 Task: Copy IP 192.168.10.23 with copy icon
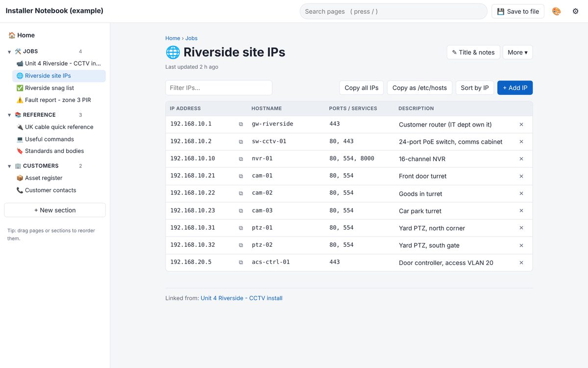pyautogui.click(x=241, y=211)
